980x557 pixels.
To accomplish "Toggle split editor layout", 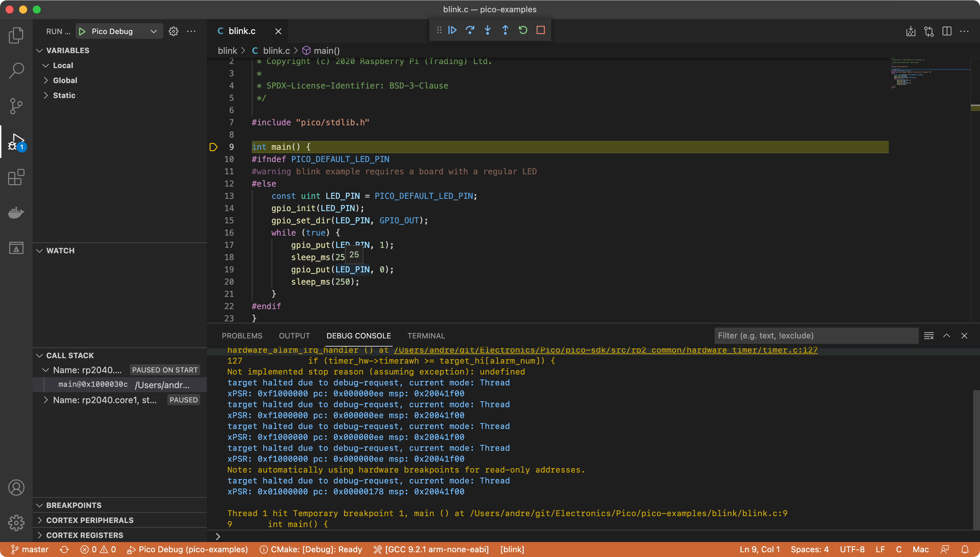I will [x=947, y=31].
